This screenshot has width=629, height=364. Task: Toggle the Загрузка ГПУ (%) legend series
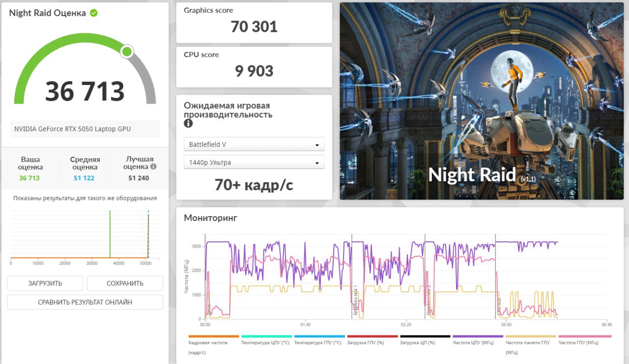point(372,340)
